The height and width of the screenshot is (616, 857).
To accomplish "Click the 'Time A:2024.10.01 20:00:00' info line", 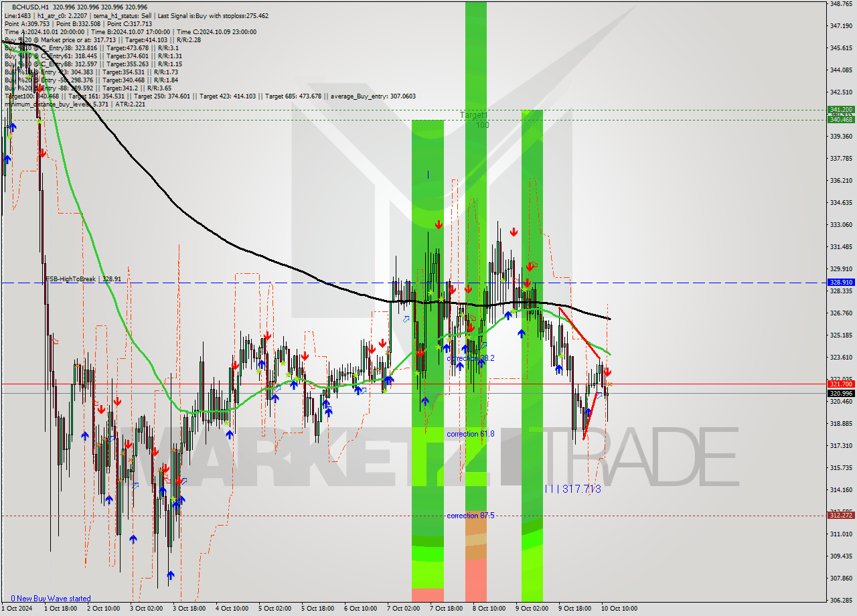I will [x=131, y=31].
